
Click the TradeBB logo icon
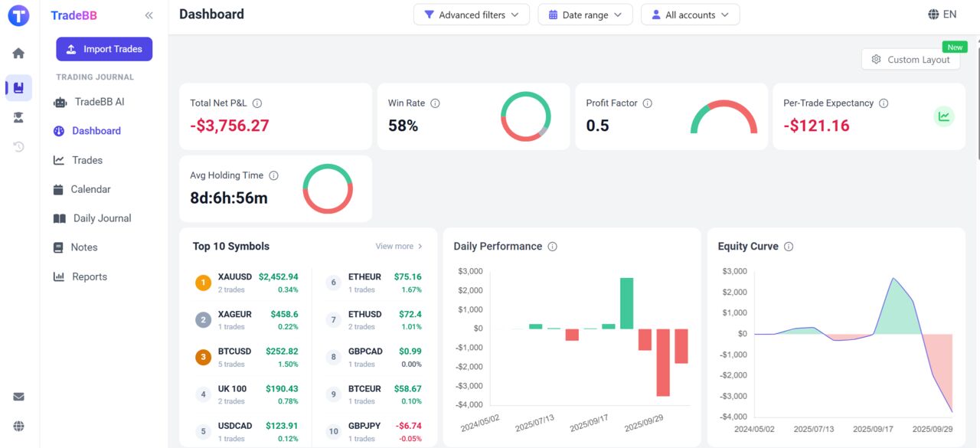18,15
